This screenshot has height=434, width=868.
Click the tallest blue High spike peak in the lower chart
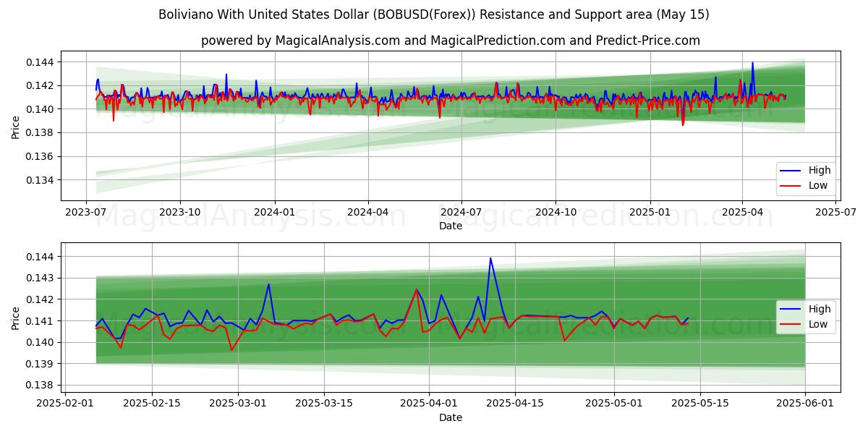click(490, 258)
